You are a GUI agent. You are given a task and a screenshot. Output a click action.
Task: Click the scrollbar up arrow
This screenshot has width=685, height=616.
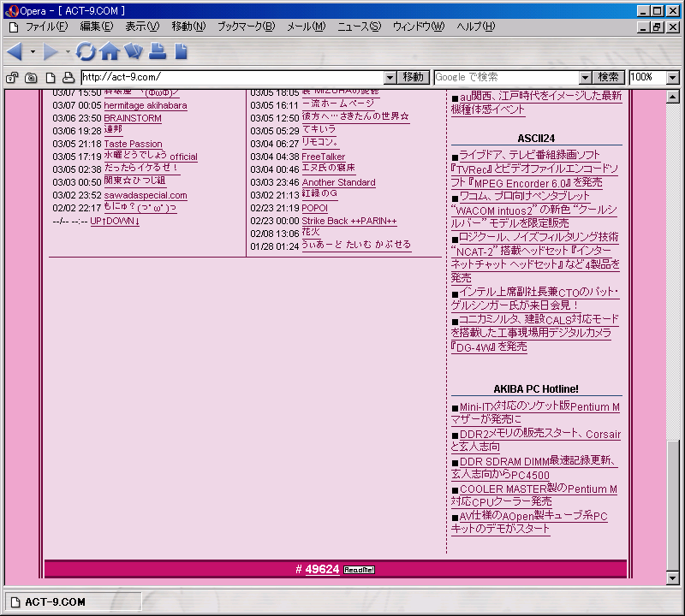pyautogui.click(x=673, y=97)
